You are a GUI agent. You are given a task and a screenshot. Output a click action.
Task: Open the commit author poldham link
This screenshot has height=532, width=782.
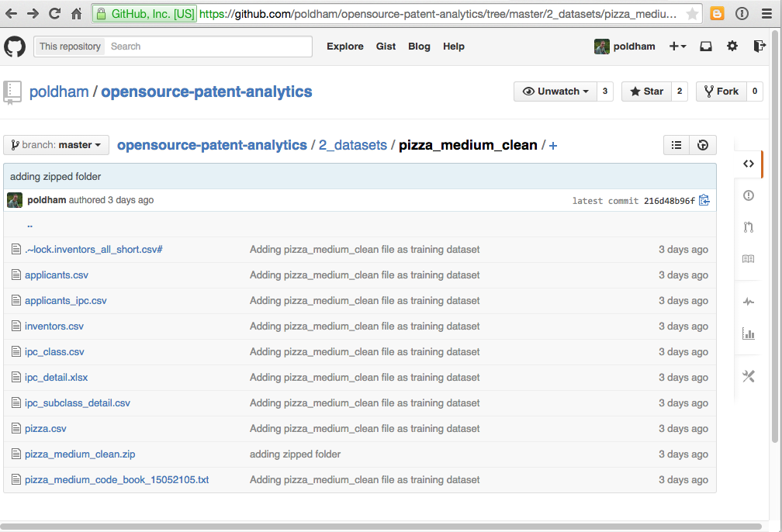click(x=47, y=200)
